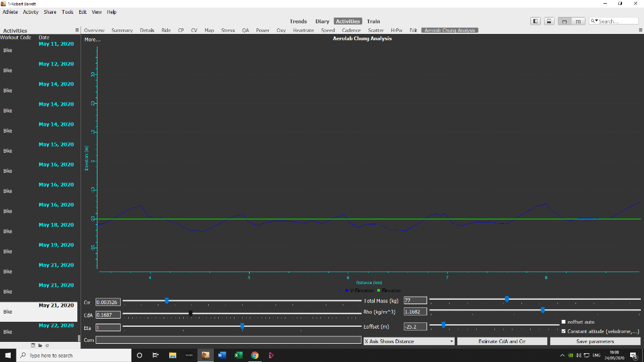The width and height of the screenshot is (644, 362).
Task: Open Google Chrome from the taskbar
Action: pos(254,355)
